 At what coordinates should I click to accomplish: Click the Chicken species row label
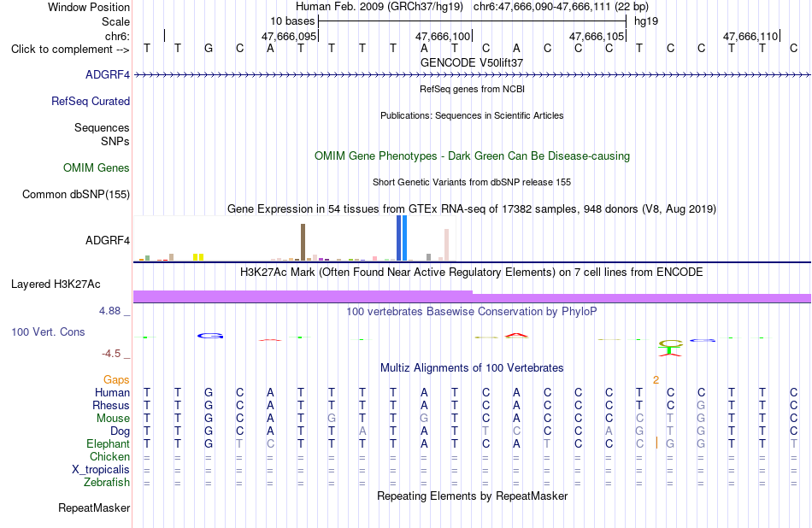pos(109,456)
